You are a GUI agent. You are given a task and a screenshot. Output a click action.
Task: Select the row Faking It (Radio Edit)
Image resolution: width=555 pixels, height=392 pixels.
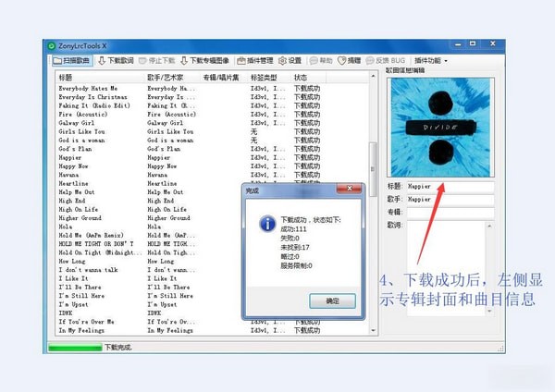click(213, 105)
